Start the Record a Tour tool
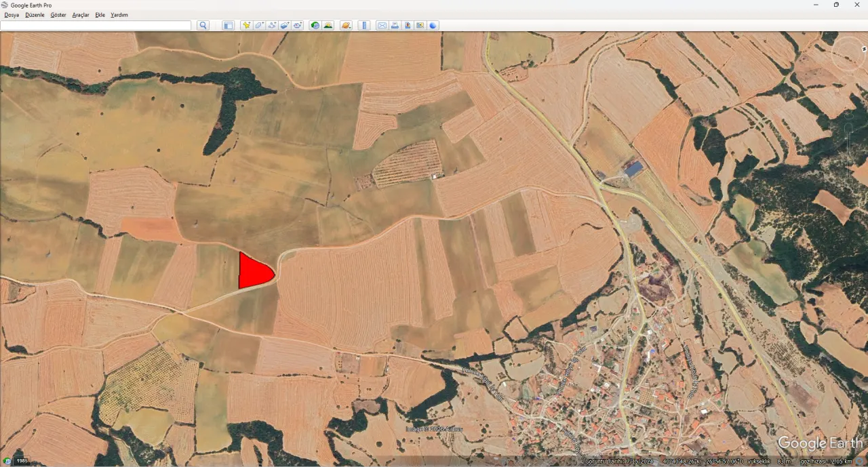Viewport: 868px width, 467px height. [x=298, y=26]
